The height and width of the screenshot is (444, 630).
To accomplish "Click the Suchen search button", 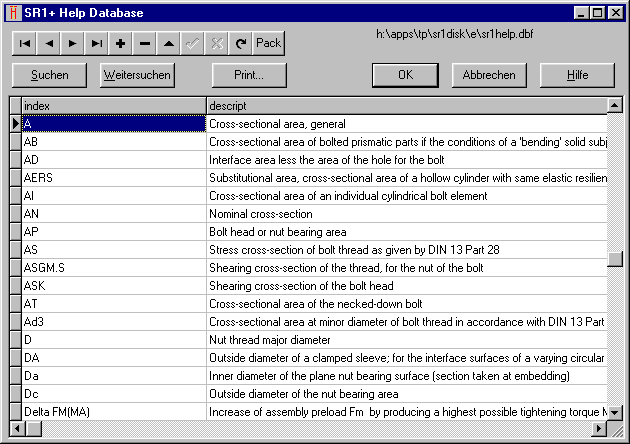I will 50,75.
